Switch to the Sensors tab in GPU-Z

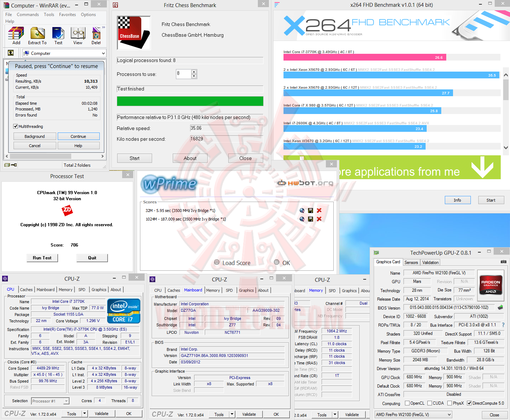click(411, 262)
